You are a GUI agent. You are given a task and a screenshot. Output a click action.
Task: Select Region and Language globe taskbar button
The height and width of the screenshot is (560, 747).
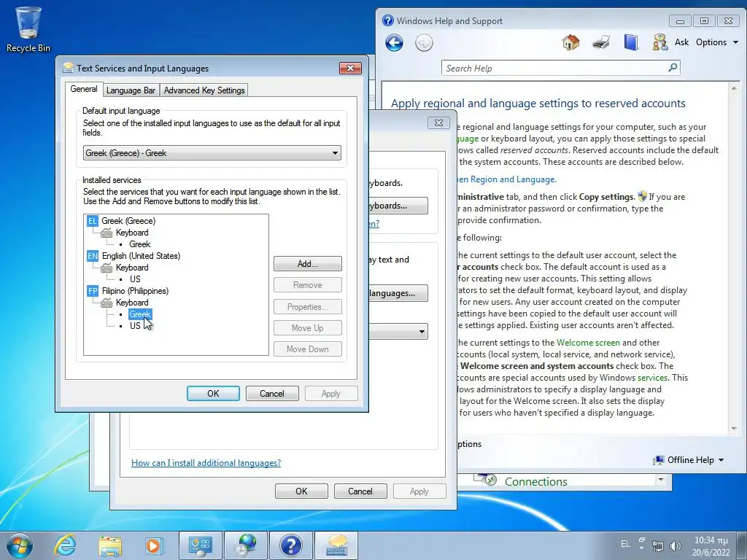pos(246,545)
